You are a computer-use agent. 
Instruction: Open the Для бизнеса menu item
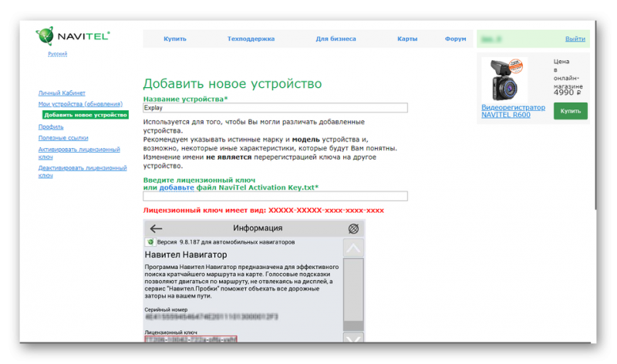[x=335, y=39]
